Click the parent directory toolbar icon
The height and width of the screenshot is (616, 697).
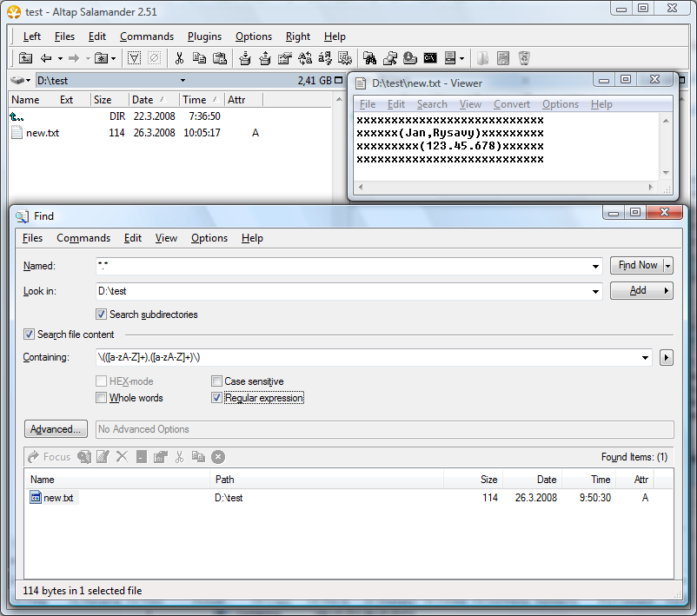tap(25, 58)
